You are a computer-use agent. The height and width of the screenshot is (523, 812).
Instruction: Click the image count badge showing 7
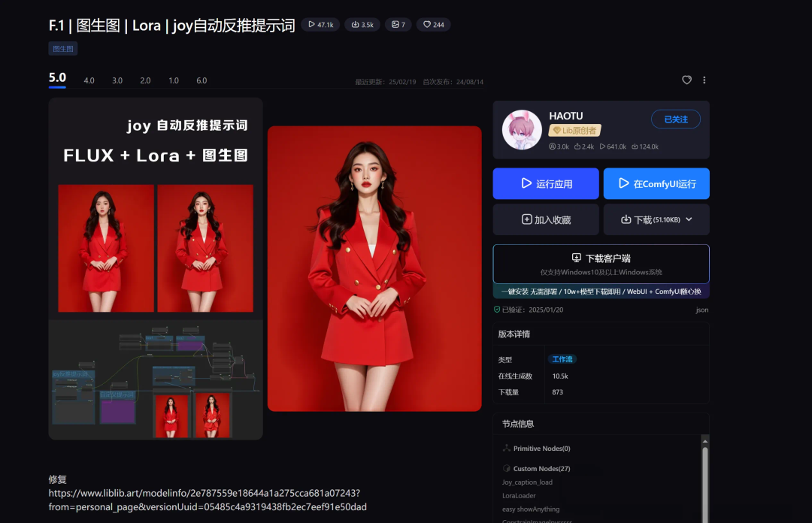point(398,24)
